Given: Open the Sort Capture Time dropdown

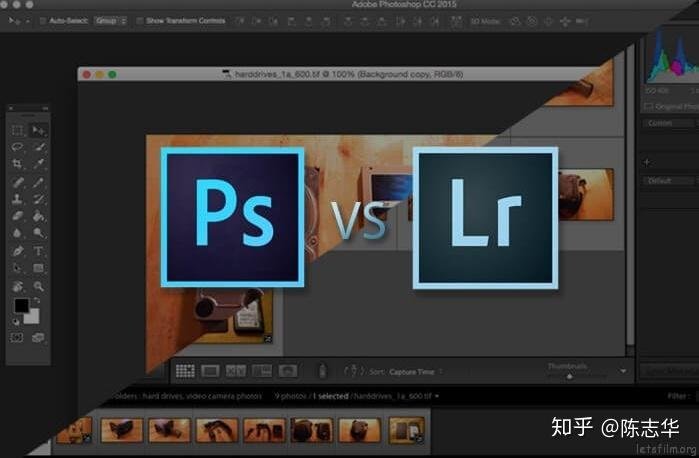Looking at the screenshot, I should click(x=415, y=371).
